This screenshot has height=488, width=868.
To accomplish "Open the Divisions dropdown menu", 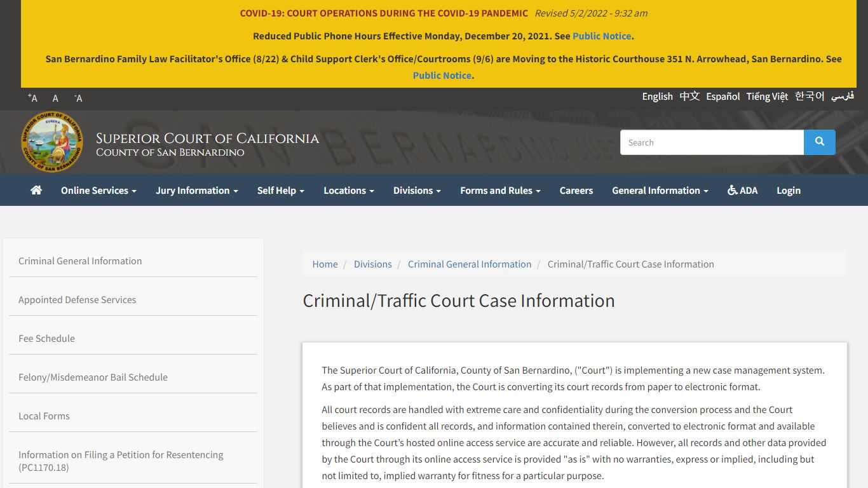I will click(x=417, y=190).
